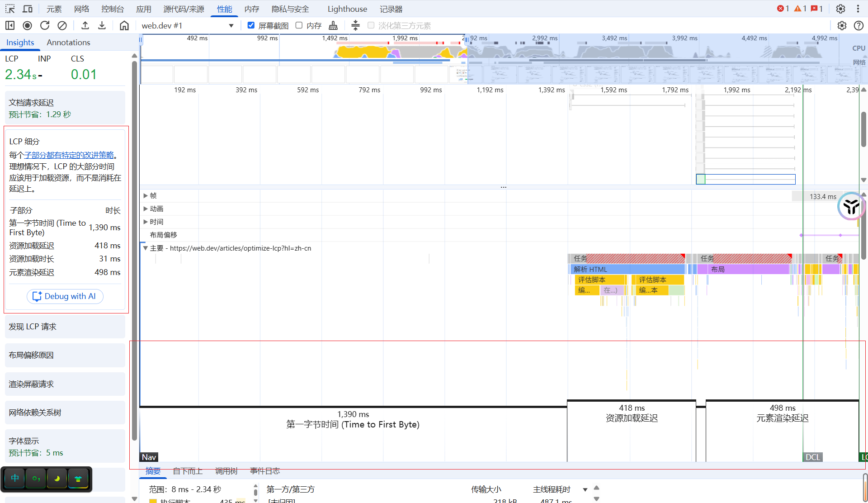The image size is (868, 503).
Task: Uncheck the 屏幕截图 checkbox
Action: [251, 25]
